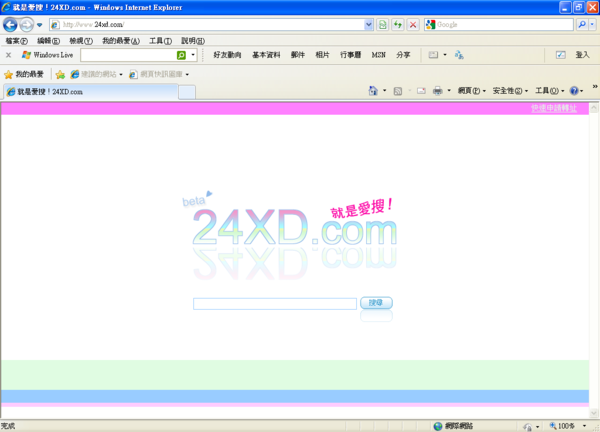Click 相片 on the Windows Live toolbar
The width and height of the screenshot is (600, 432).
[x=322, y=55]
